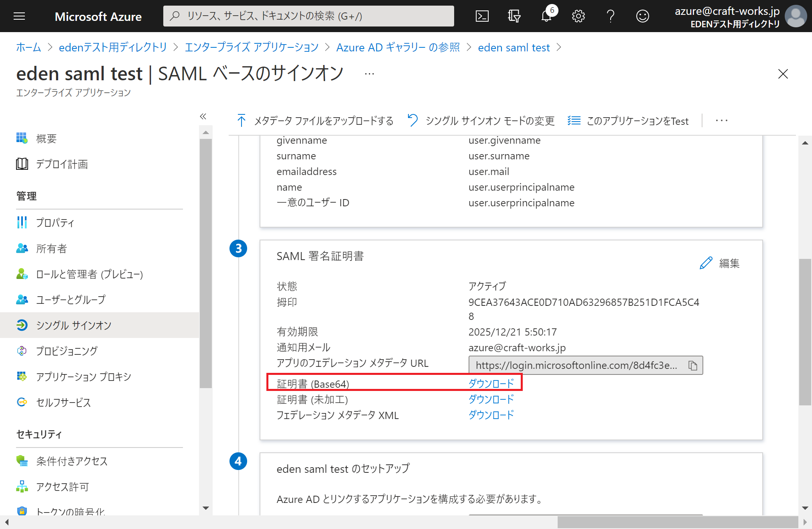Screen dimensions: 812x529
Task: Copy the federation metadata URL
Action: coord(693,365)
